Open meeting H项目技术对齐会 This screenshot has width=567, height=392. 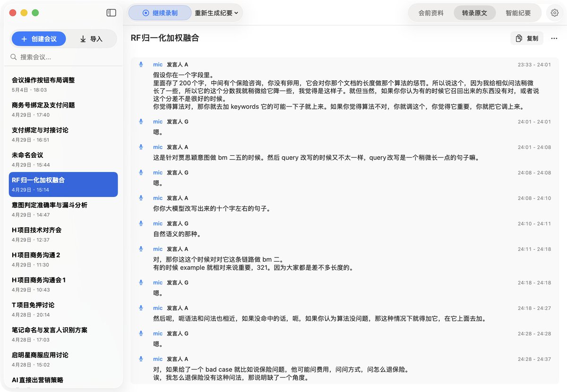tap(63, 235)
